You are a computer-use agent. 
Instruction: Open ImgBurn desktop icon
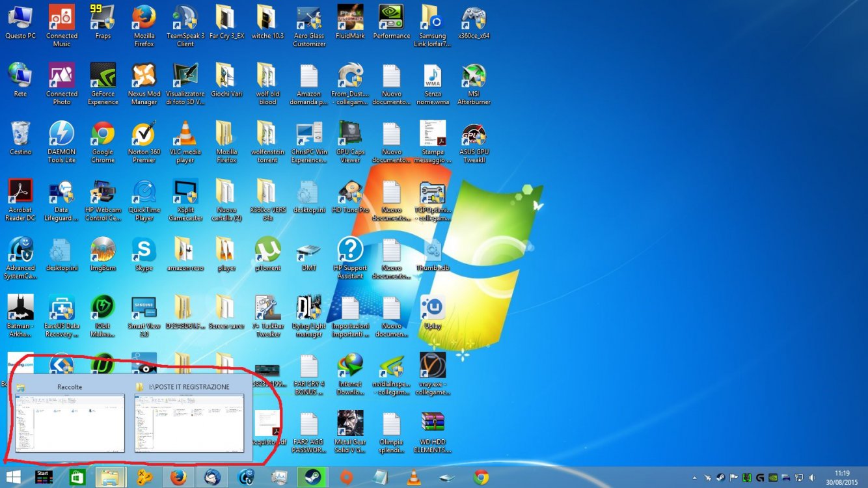(x=103, y=254)
